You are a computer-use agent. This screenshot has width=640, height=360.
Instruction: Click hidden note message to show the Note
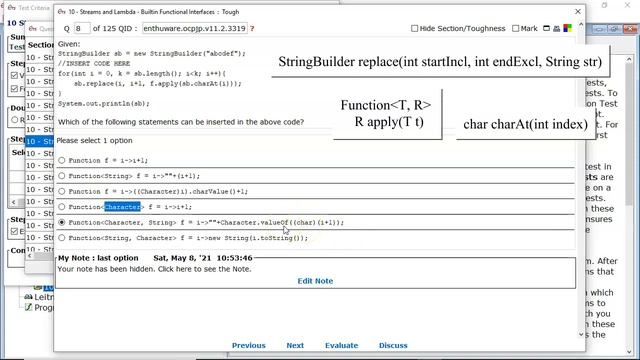pyautogui.click(x=154, y=269)
